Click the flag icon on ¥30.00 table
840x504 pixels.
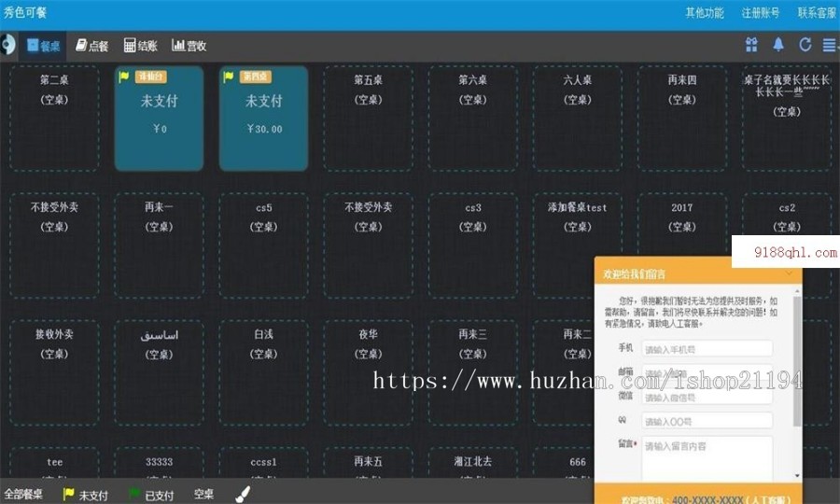pos(229,77)
